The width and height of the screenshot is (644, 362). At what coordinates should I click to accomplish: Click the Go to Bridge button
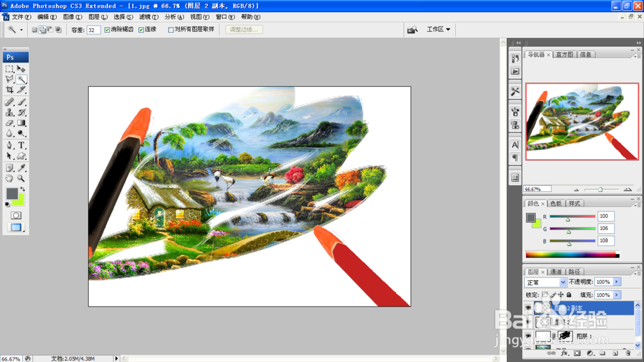[412, 30]
